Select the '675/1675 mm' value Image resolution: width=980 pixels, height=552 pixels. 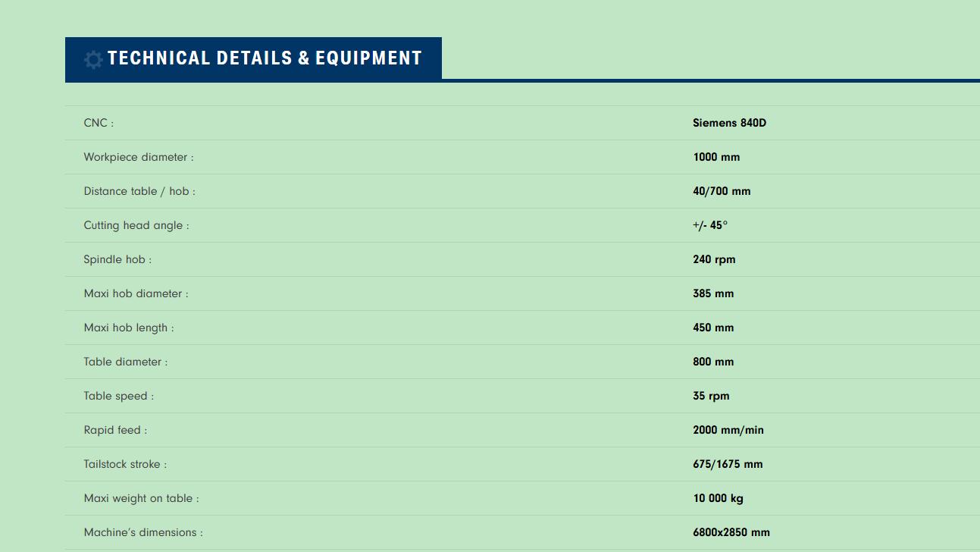(728, 464)
